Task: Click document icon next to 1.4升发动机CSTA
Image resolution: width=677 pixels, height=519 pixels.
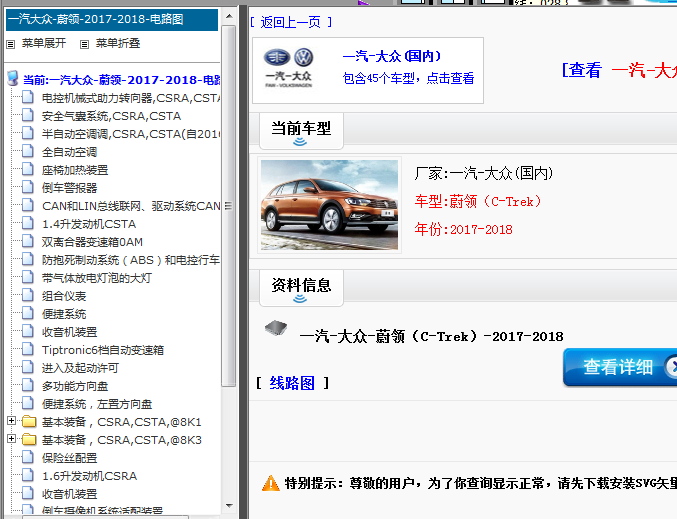Action: pyautogui.click(x=28, y=223)
